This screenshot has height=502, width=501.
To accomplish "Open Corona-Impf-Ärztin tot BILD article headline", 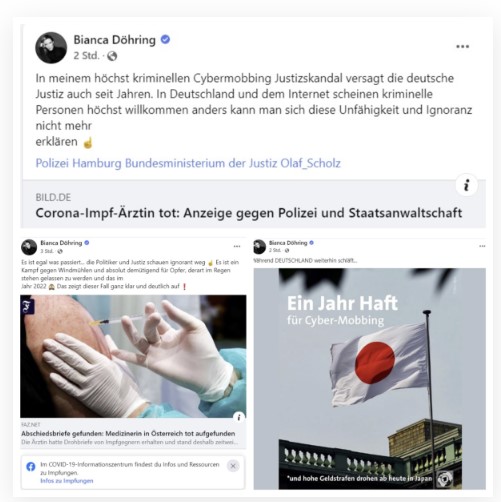I will click(x=249, y=213).
